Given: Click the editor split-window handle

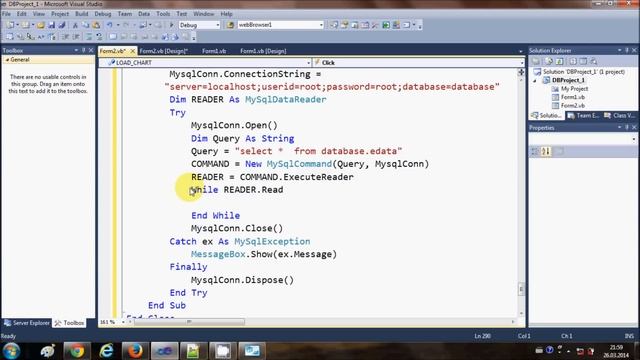Looking at the screenshot, I should [521, 72].
